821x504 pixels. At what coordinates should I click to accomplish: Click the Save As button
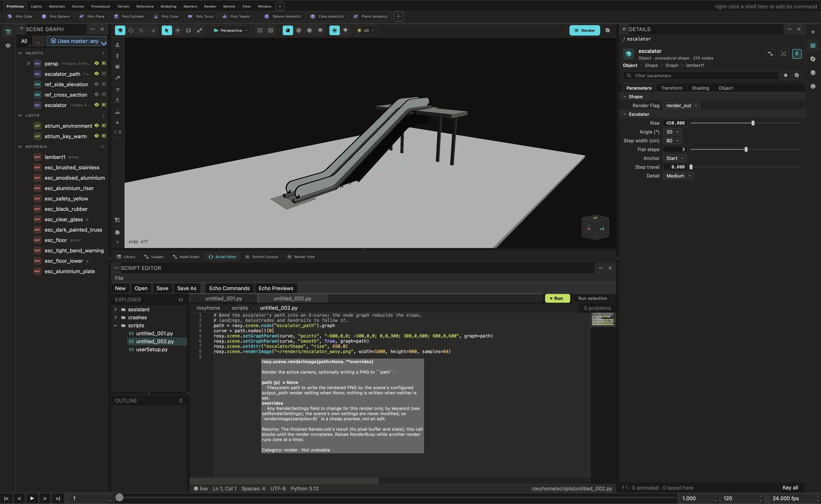(187, 288)
